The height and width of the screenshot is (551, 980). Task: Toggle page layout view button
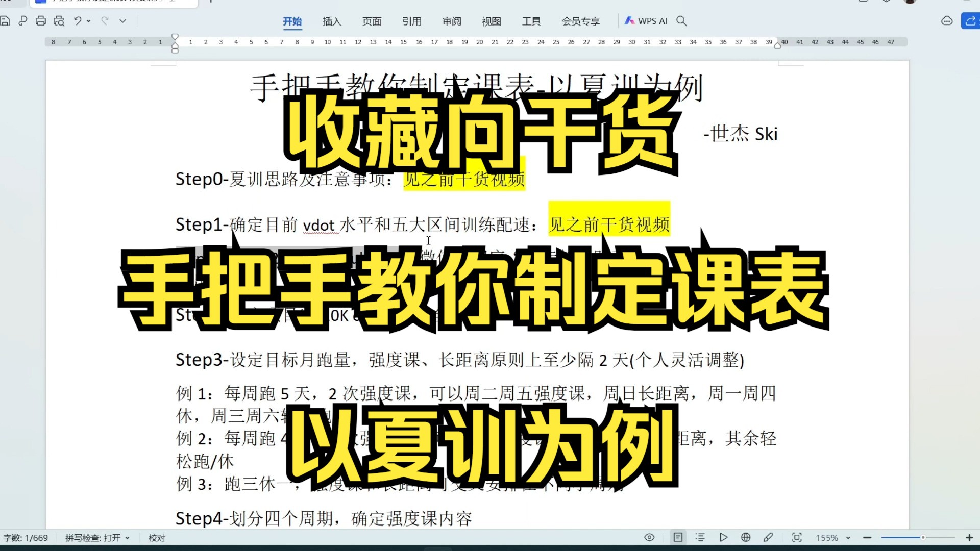point(678,537)
